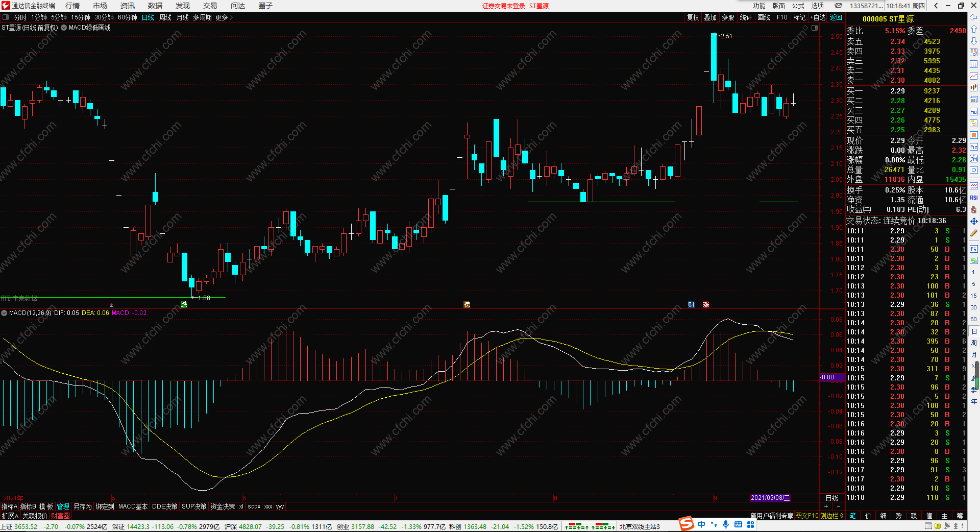Click the +自选 add to watchlist button

818,17
